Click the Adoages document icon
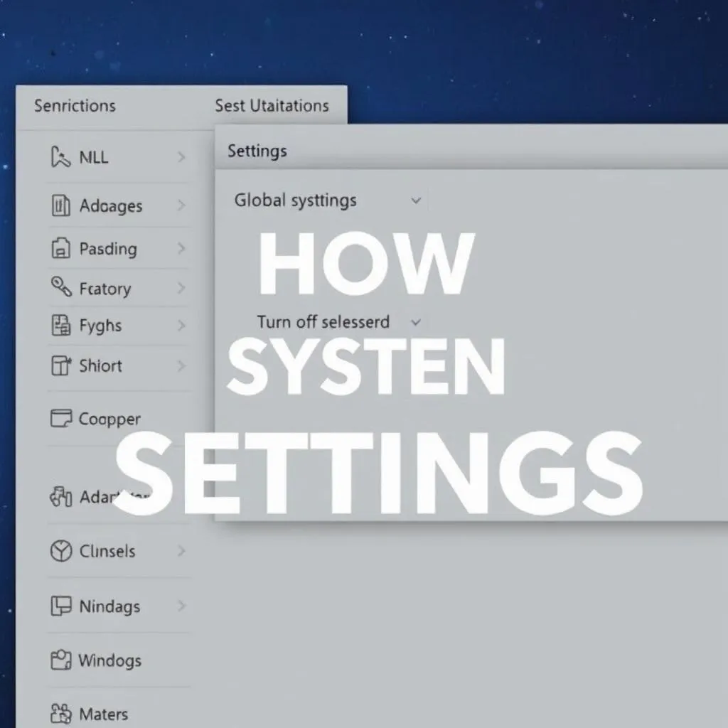728x728 pixels. pyautogui.click(x=61, y=206)
